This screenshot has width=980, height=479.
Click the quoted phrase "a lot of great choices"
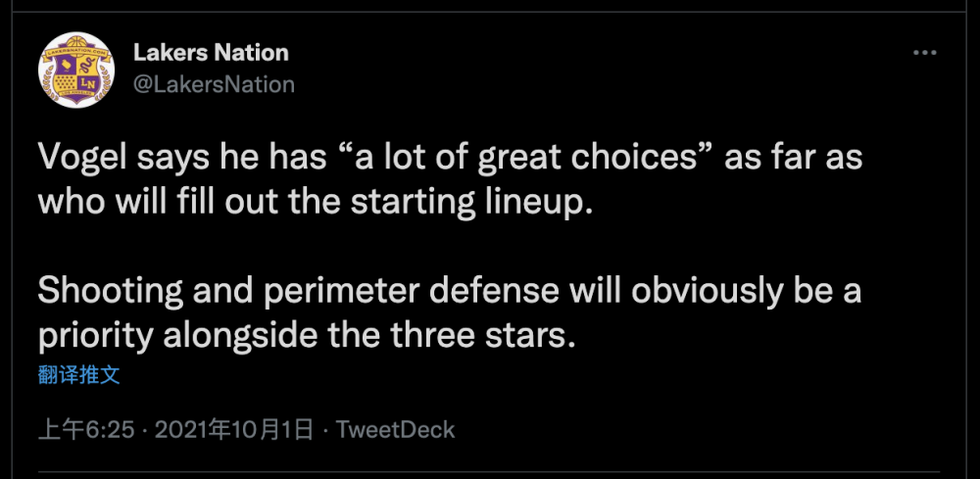coord(527,158)
